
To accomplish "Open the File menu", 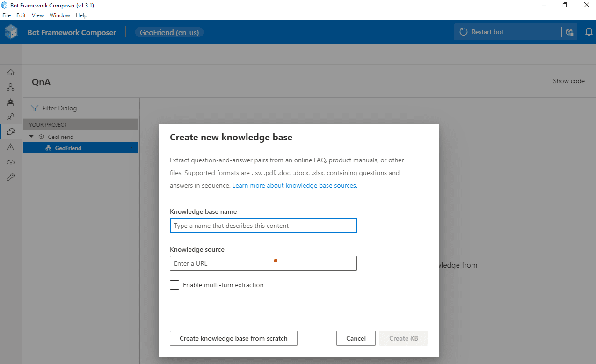I will pyautogui.click(x=7, y=15).
